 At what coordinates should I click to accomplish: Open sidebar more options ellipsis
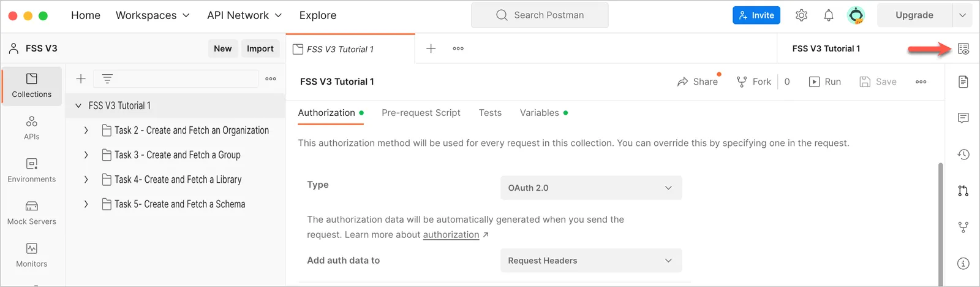pyautogui.click(x=271, y=78)
